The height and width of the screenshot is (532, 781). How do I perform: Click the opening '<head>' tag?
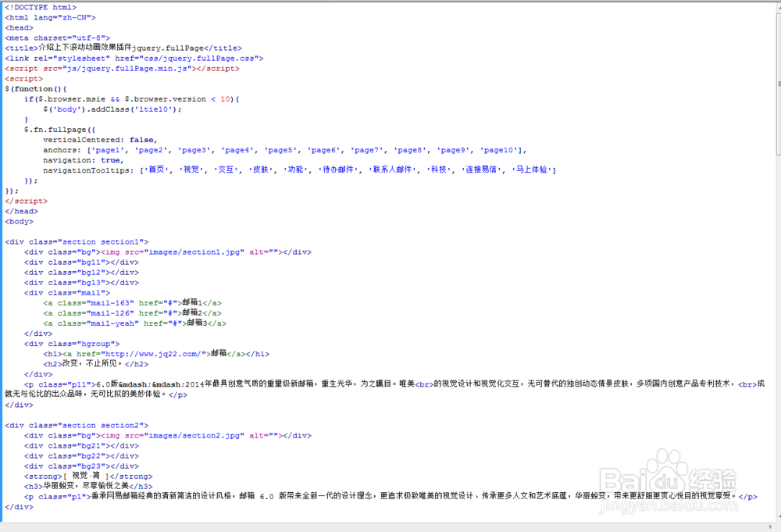coord(19,28)
